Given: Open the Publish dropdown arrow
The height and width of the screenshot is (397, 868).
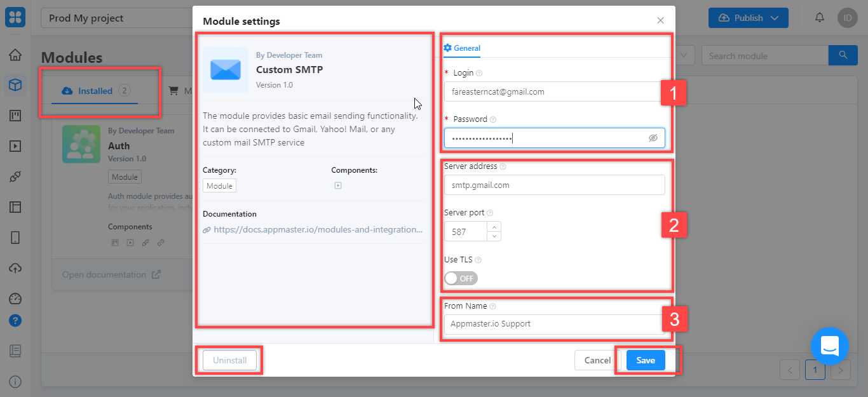Looking at the screenshot, I should (x=775, y=17).
